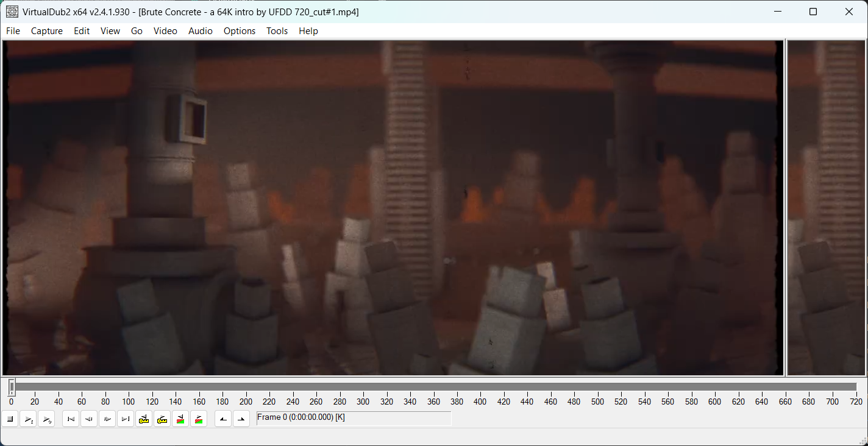Viewport: 868px width, 446px height.
Task: Click the VirtualDub2 gear icon in title bar
Action: click(12, 12)
